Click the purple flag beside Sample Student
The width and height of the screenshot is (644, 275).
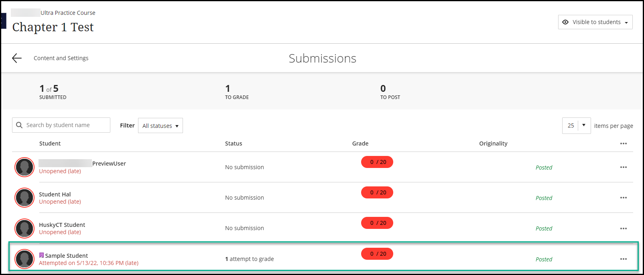(41, 255)
